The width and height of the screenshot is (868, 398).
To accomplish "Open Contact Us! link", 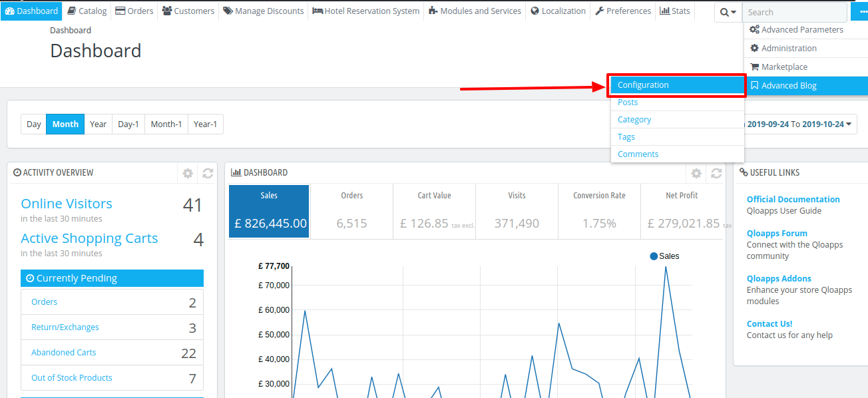I will pos(769,324).
